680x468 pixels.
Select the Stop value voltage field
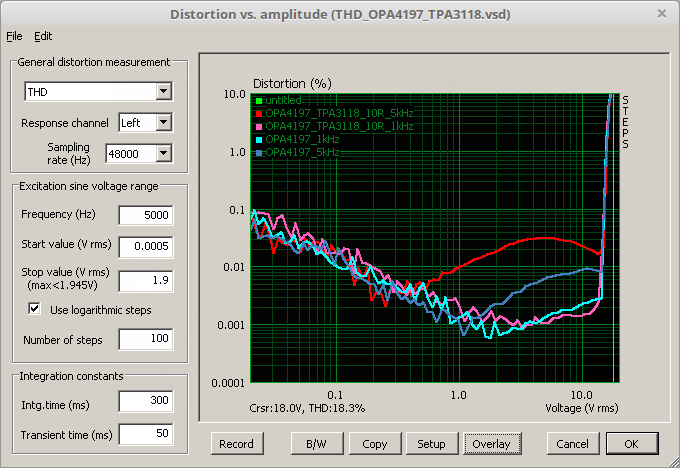(x=145, y=280)
